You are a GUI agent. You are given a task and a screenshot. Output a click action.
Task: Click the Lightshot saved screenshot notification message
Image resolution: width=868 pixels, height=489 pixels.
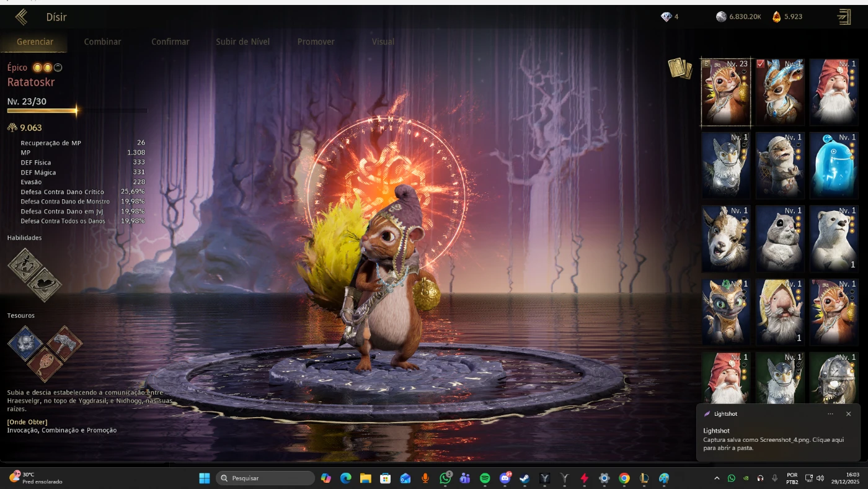pos(773,443)
